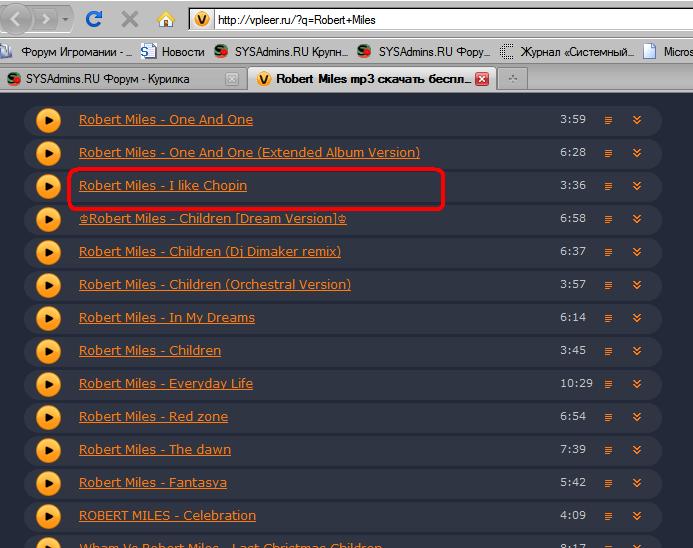Show lyrics icon for Celebration

tap(608, 516)
